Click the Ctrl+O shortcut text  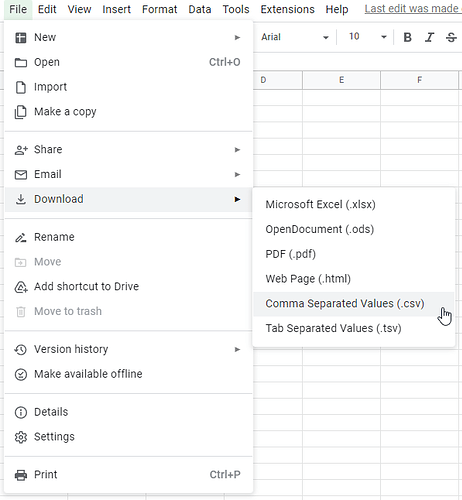pyautogui.click(x=224, y=62)
